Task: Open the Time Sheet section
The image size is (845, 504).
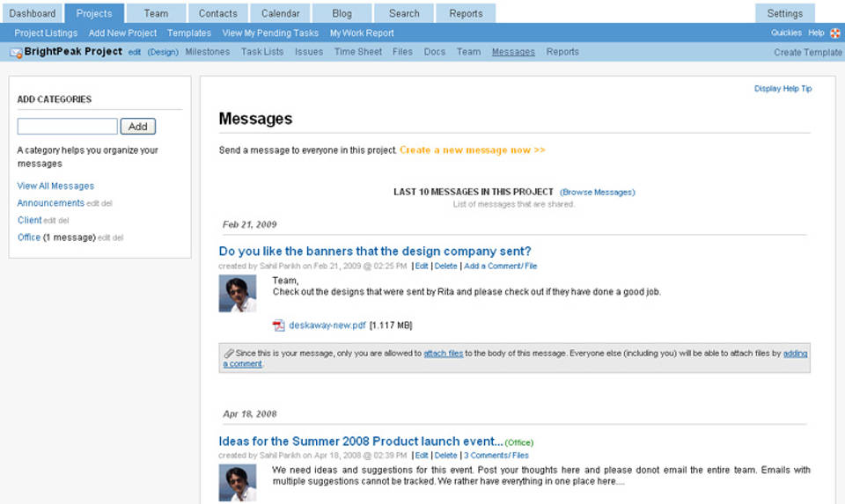Action: tap(358, 52)
